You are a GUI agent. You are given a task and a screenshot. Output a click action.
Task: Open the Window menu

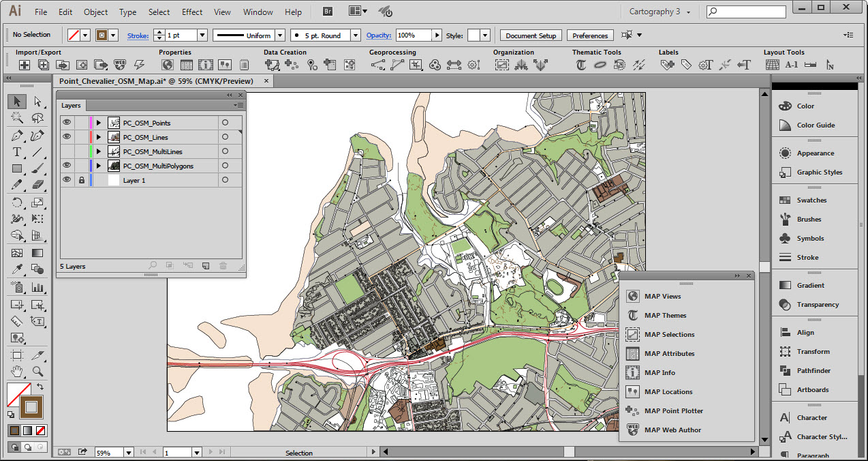coord(258,12)
